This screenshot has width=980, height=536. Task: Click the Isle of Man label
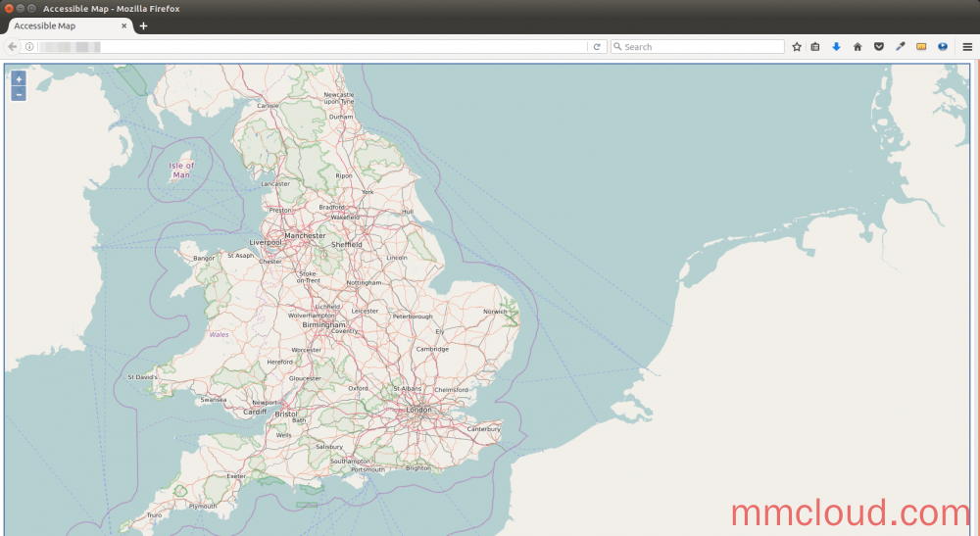[181, 170]
